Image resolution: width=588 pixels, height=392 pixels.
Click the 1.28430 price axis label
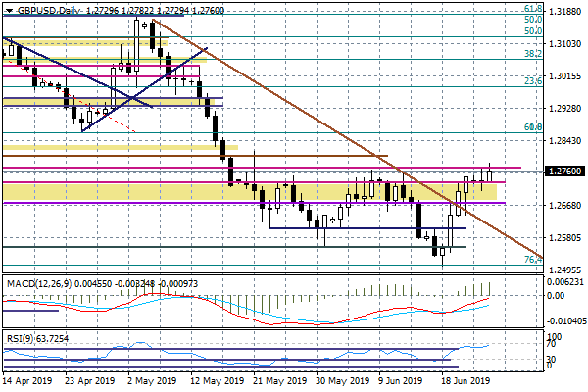click(x=564, y=141)
